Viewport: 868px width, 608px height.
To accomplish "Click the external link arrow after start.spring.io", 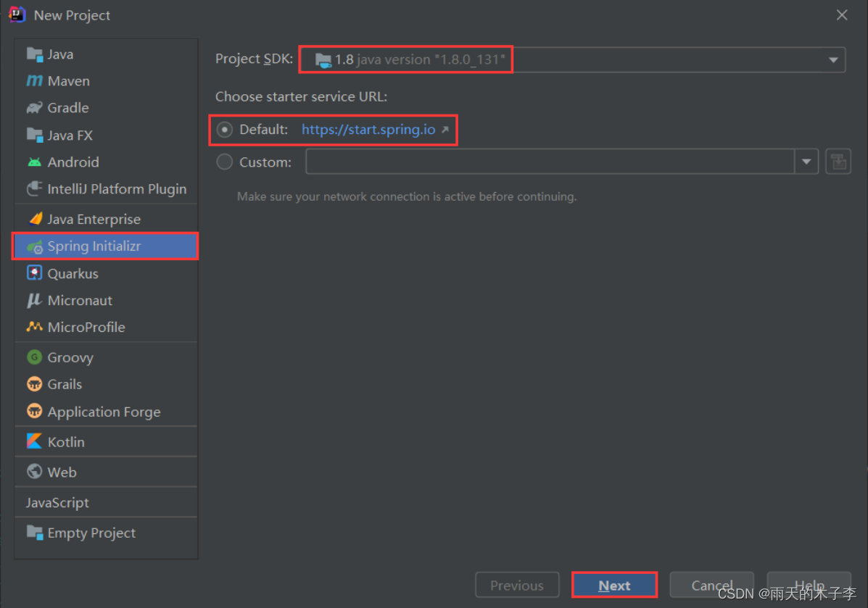I will tap(445, 130).
